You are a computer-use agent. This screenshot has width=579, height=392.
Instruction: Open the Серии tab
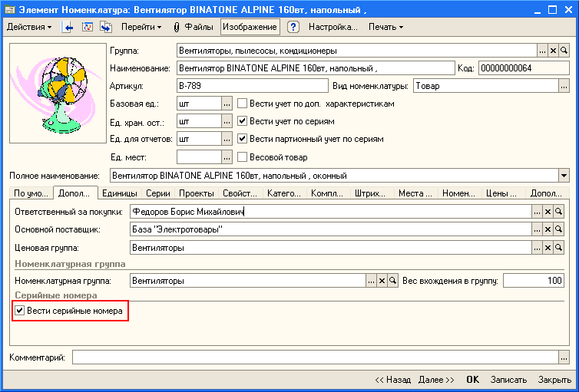pos(158,194)
